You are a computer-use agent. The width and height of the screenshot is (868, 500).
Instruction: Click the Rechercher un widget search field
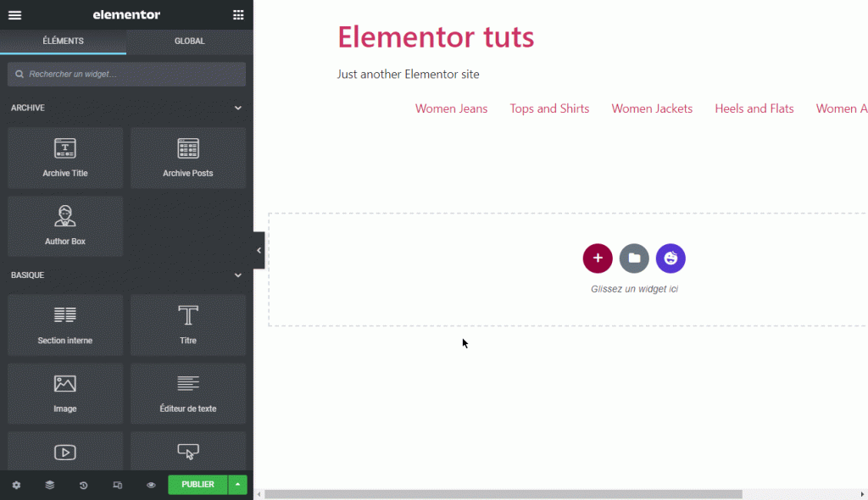click(x=127, y=75)
